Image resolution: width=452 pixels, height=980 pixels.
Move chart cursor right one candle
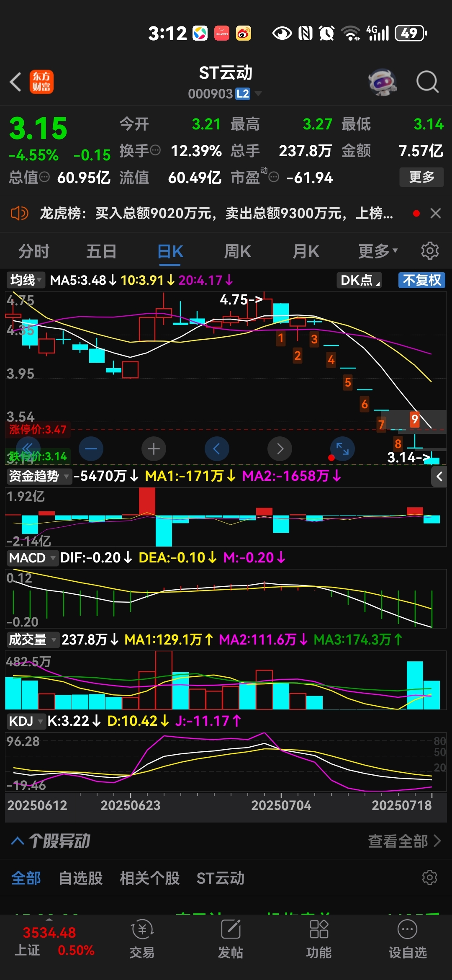tap(280, 449)
